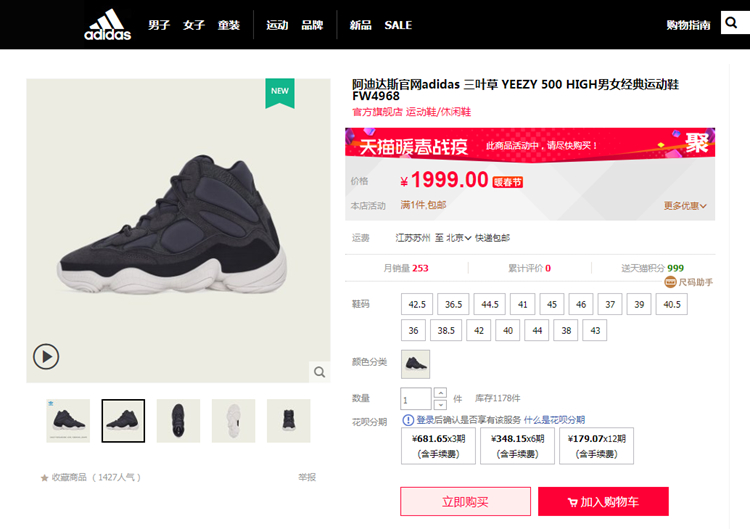The image size is (750, 529).
Task: Click the 花呗分期 info icon
Action: (407, 420)
